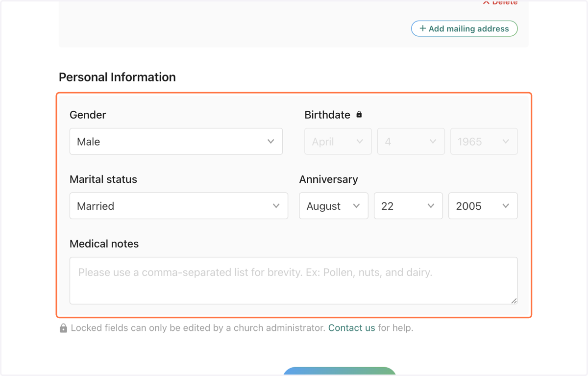Click the lock icon before Locked fields note
Screen dimensions: 588x376
tap(63, 328)
